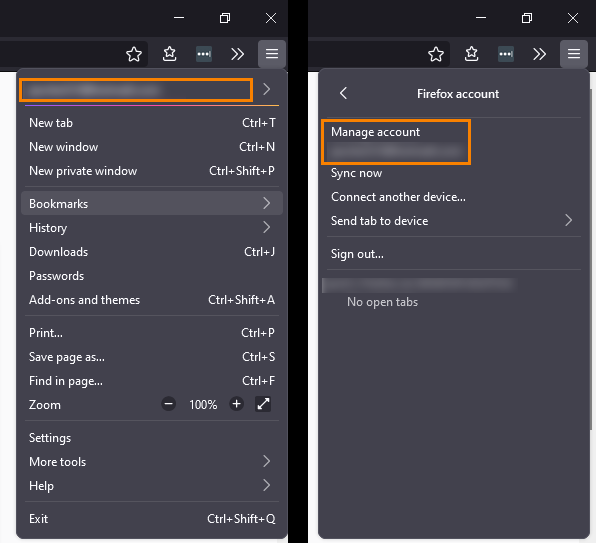Expand the History submenu
The image size is (596, 543).
(152, 227)
